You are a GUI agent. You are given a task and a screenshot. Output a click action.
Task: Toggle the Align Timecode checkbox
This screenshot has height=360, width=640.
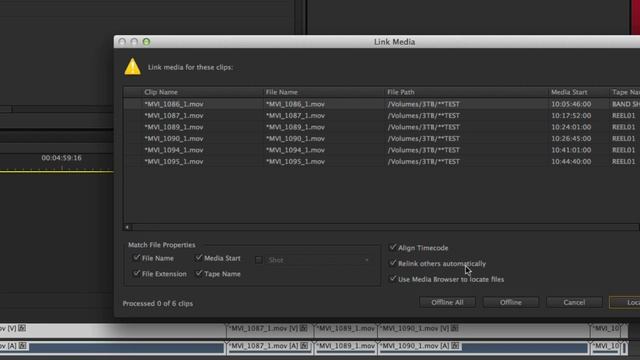click(393, 247)
